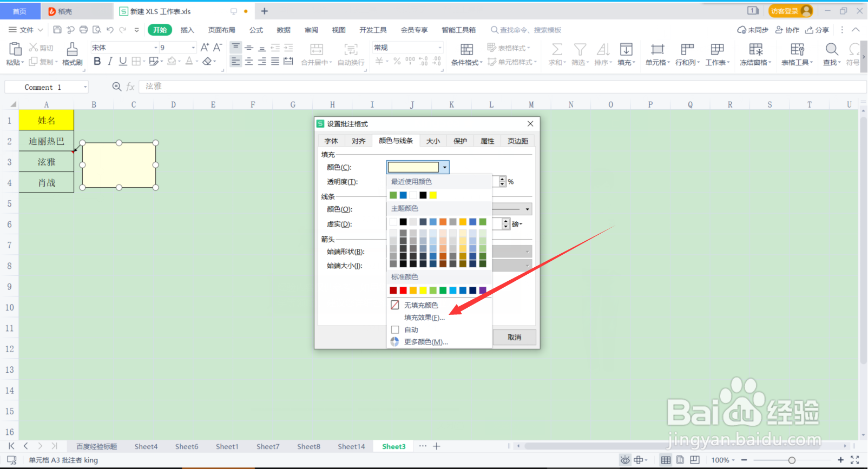Viewport: 868px width, 469px height.
Task: Click the Format Painter (格式刷) icon
Action: coord(72,50)
